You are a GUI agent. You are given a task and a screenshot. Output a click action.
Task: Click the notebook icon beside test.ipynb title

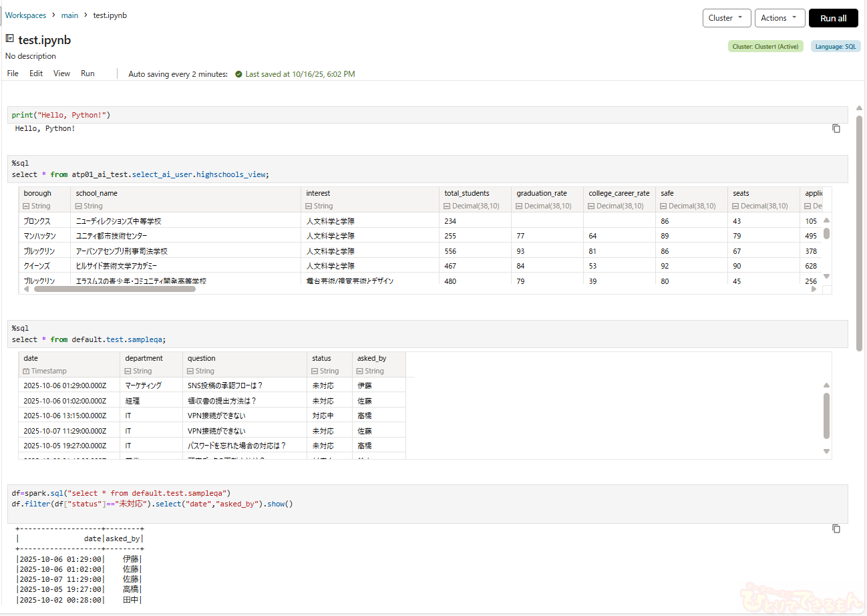coord(10,39)
